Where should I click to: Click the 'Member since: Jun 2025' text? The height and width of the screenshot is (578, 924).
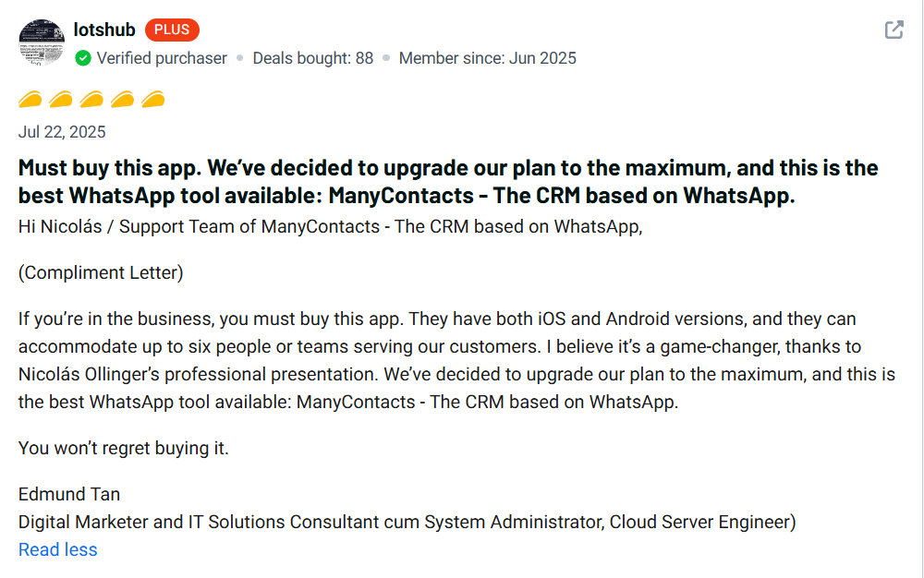pyautogui.click(x=488, y=58)
